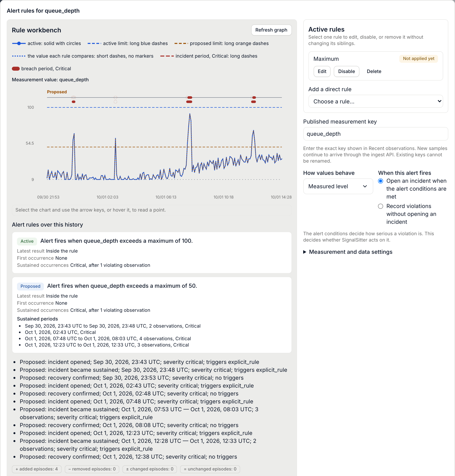Image resolution: width=455 pixels, height=476 pixels.
Task: Click the first breach marker on Proposed timeline
Action: [73, 102]
